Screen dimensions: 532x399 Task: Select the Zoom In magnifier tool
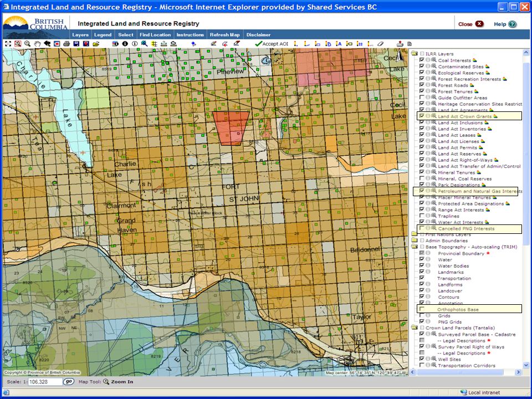point(18,44)
